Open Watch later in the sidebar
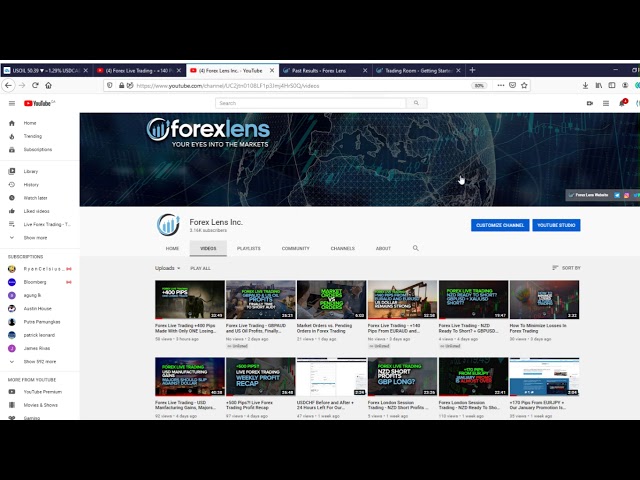 (x=35, y=198)
